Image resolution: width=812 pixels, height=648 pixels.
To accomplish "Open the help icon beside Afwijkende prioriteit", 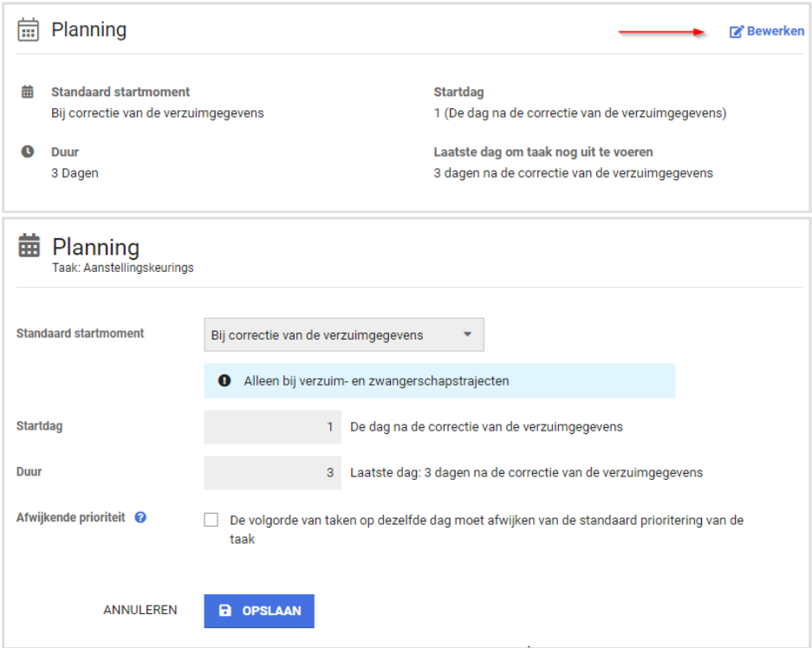I will [x=140, y=517].
